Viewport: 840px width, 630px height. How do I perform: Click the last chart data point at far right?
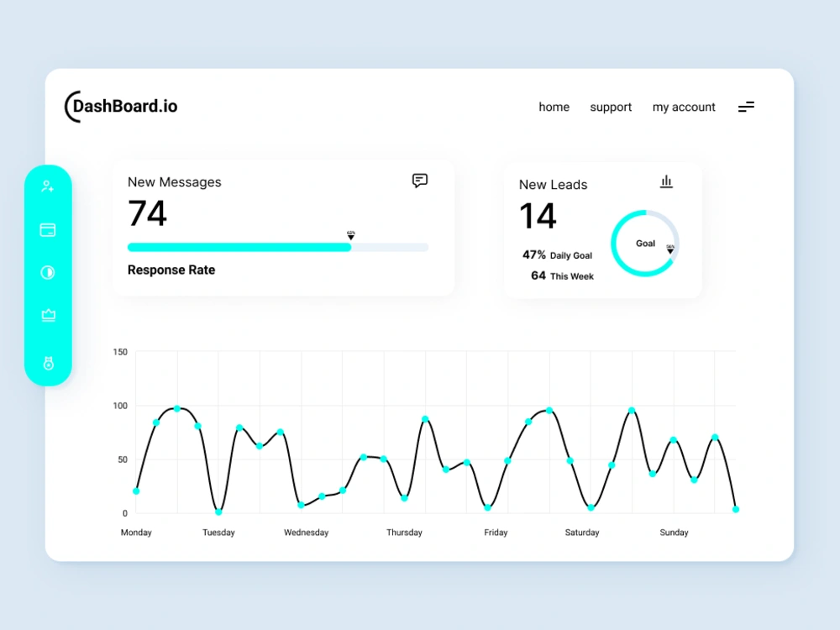736,510
